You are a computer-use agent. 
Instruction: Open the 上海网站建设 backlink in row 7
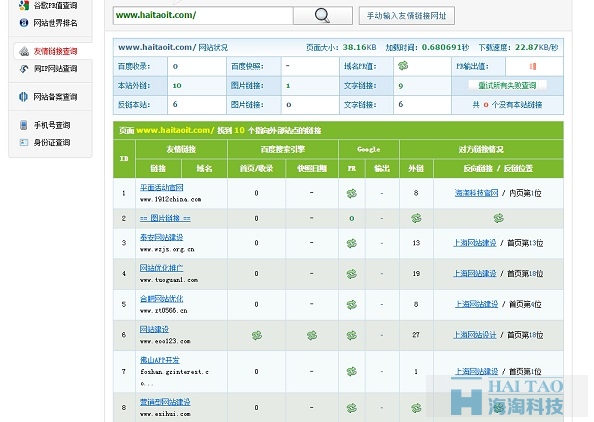tap(477, 372)
